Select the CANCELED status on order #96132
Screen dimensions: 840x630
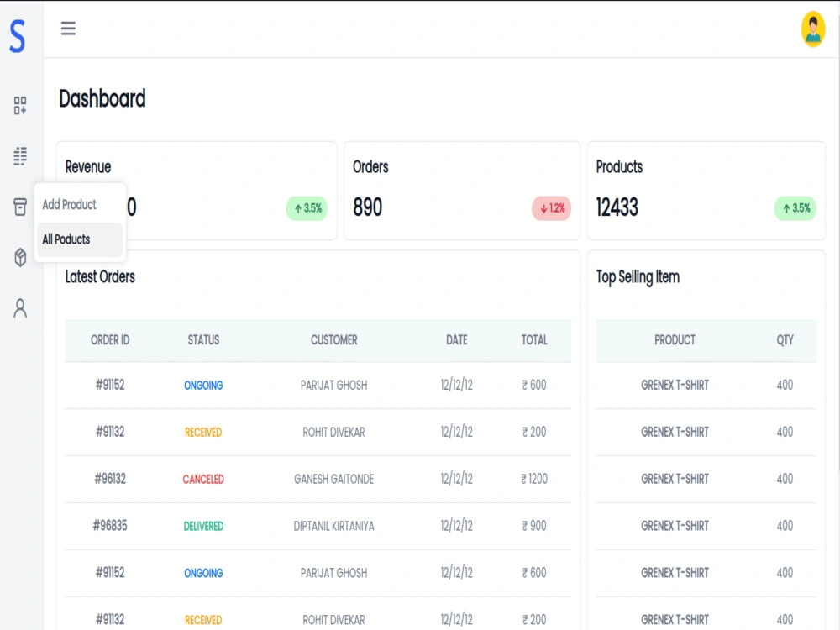click(202, 479)
